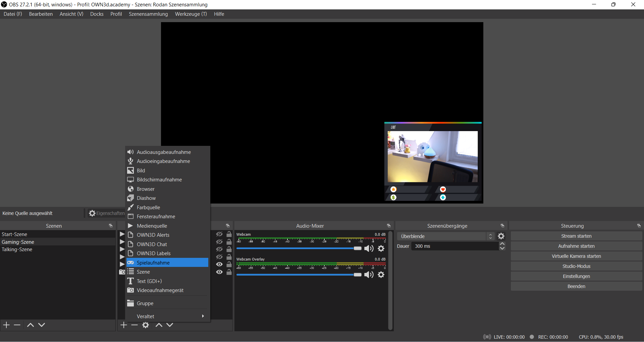The image size is (644, 342).
Task: Open scene transition properties gear
Action: click(501, 236)
